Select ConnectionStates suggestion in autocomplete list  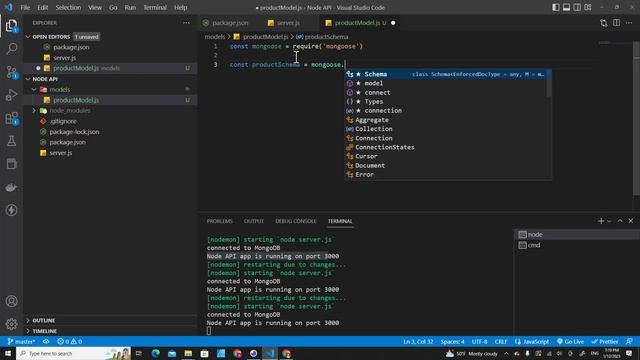446,147
